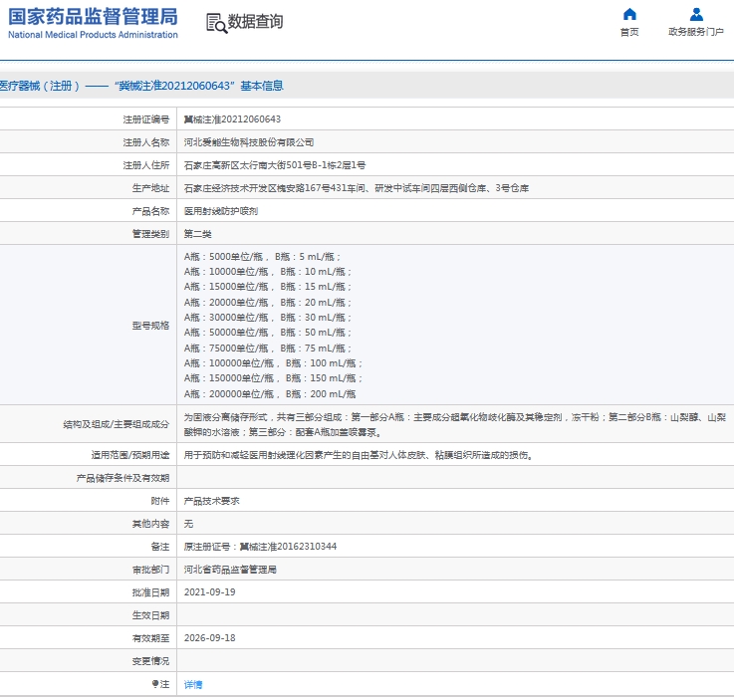Select the 原注册证号 remark value
The image size is (734, 700).
[260, 547]
